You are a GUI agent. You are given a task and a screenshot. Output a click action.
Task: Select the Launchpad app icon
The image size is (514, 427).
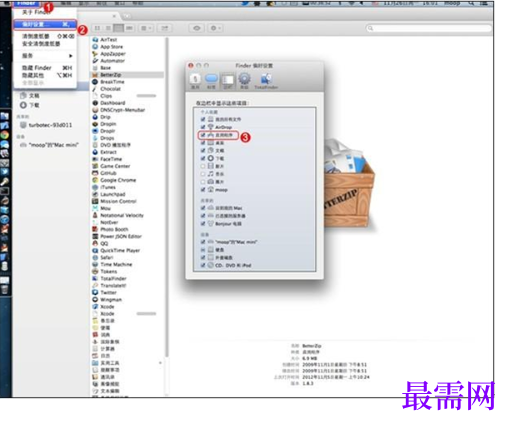point(95,194)
